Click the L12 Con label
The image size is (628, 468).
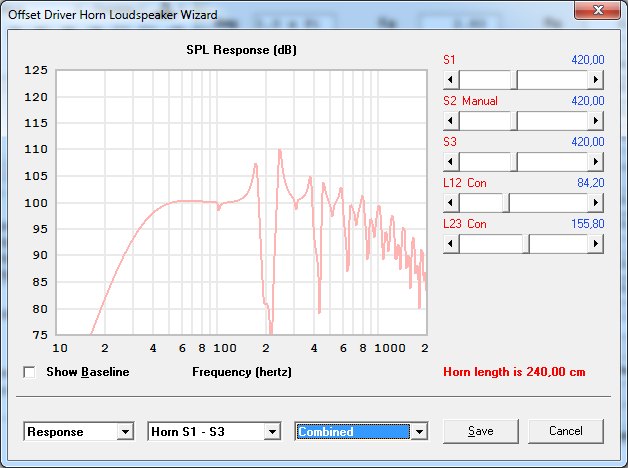point(465,183)
